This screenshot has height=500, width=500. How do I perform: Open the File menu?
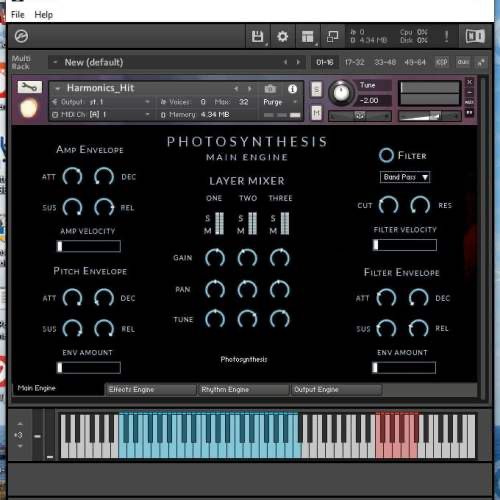(18, 15)
